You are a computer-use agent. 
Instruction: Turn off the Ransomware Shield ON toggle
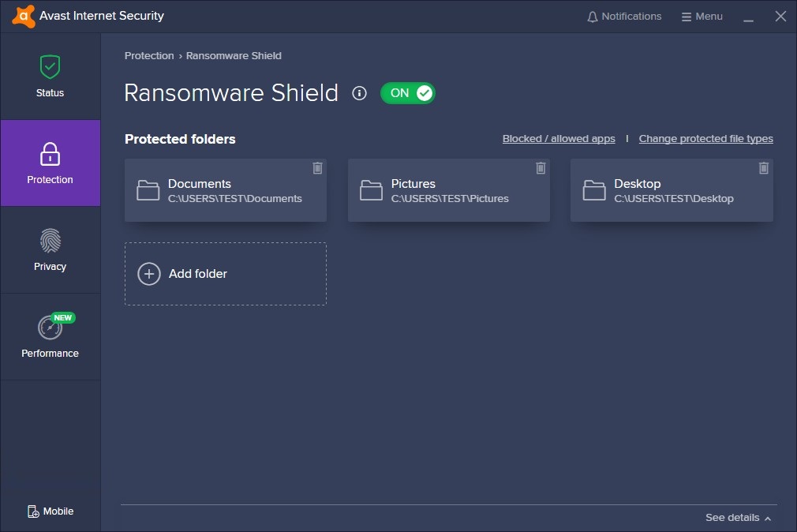coord(408,93)
